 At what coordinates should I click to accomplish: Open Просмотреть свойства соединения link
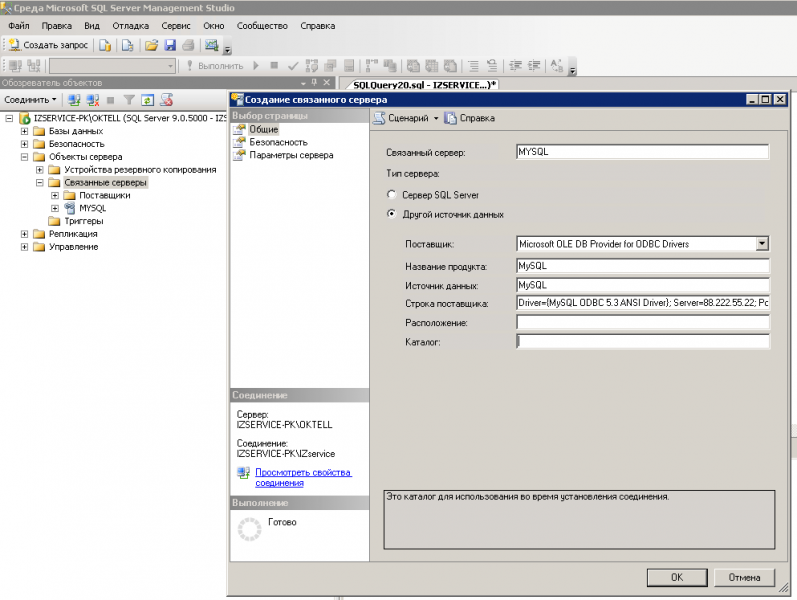coord(303,477)
